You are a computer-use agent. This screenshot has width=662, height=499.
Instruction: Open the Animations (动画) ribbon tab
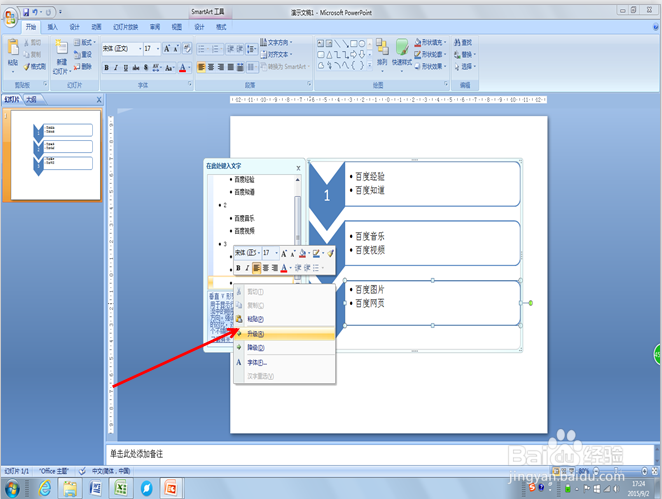[96, 27]
